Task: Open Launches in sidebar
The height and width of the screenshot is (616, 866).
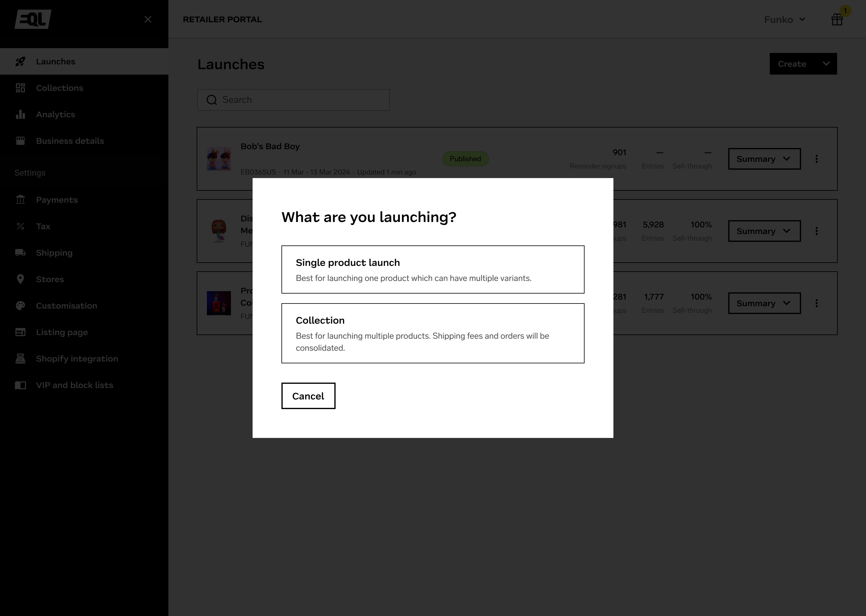Action: point(84,61)
